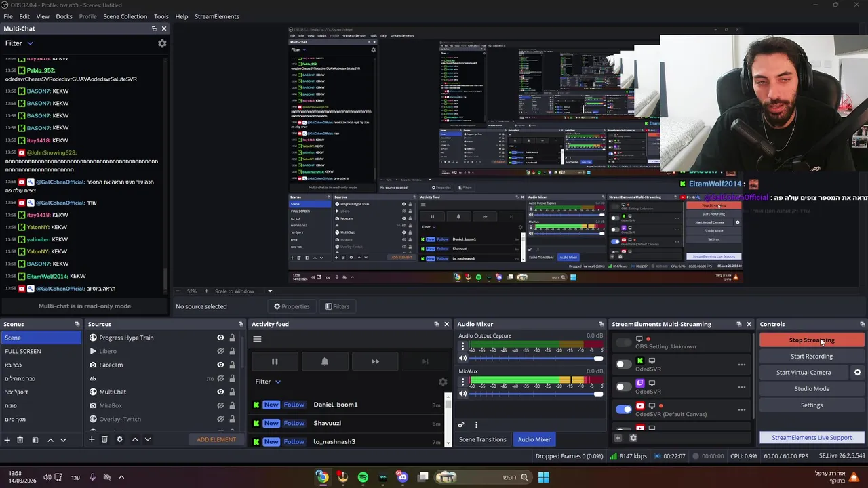Click ADD ELEMENT button in Sources
The image size is (868, 488).
pos(216,439)
